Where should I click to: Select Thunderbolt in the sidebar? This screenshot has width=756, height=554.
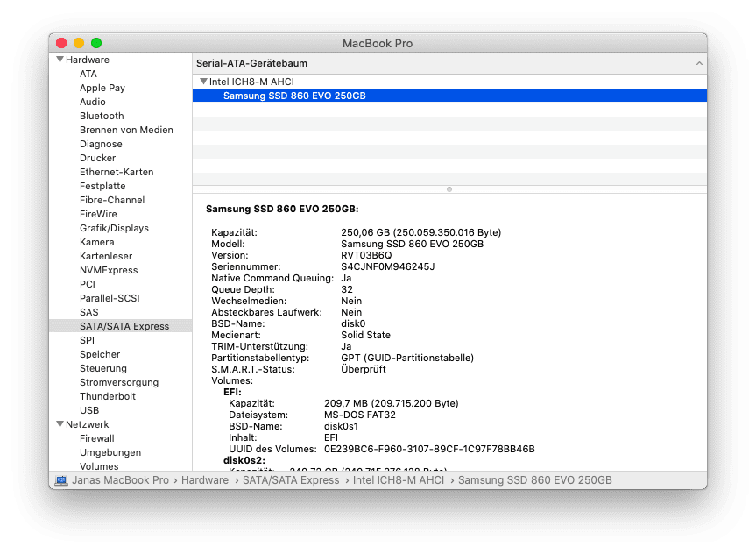click(108, 396)
